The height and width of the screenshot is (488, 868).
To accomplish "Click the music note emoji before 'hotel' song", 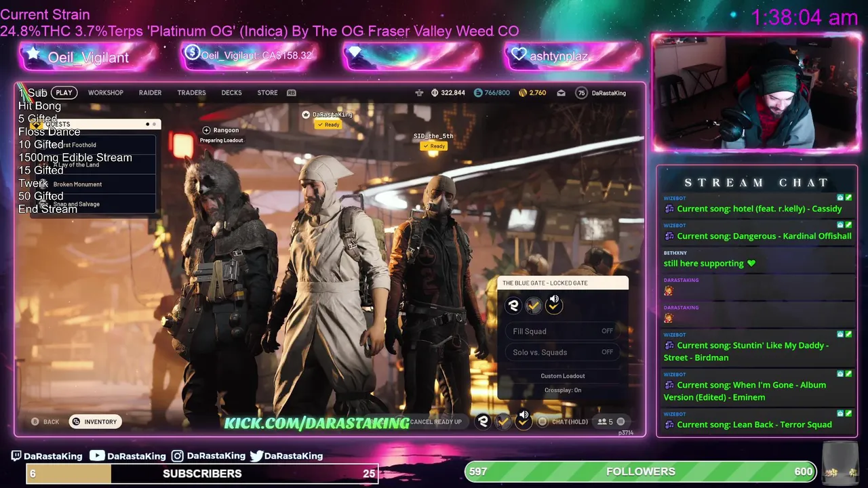I will [669, 209].
